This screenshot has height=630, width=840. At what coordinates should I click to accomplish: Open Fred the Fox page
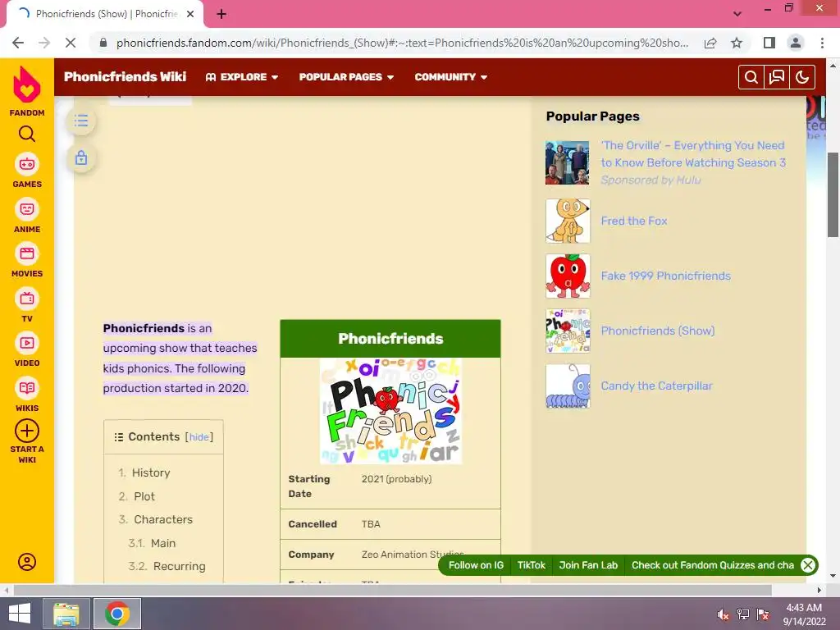634,221
